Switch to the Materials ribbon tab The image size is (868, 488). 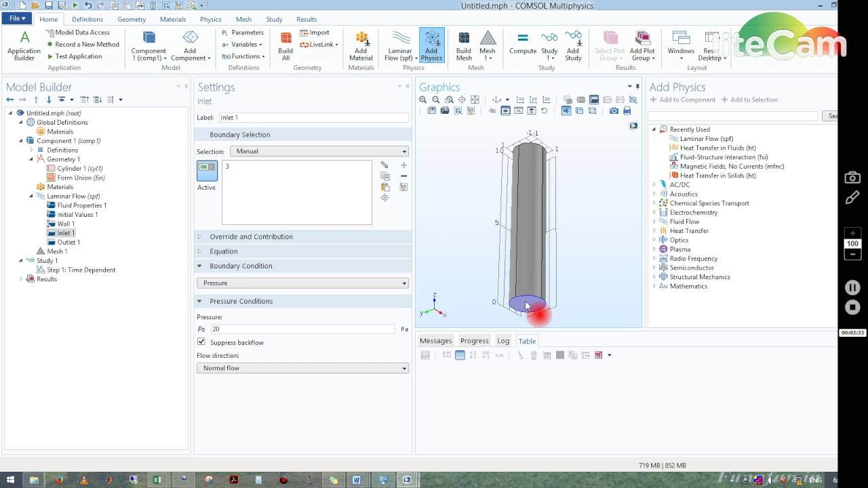tap(173, 19)
